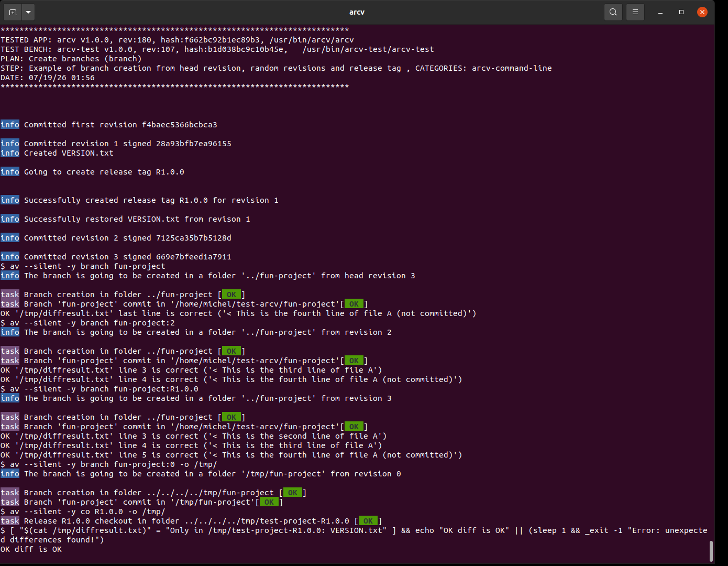
Task: Click the hash 7125ca35b7b5128d
Action: click(x=194, y=238)
